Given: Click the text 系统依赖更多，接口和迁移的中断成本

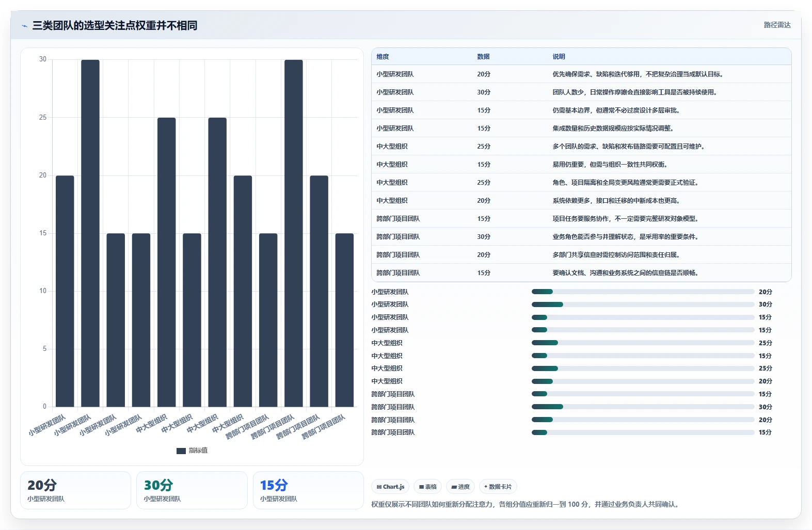Looking at the screenshot, I should pos(605,201).
